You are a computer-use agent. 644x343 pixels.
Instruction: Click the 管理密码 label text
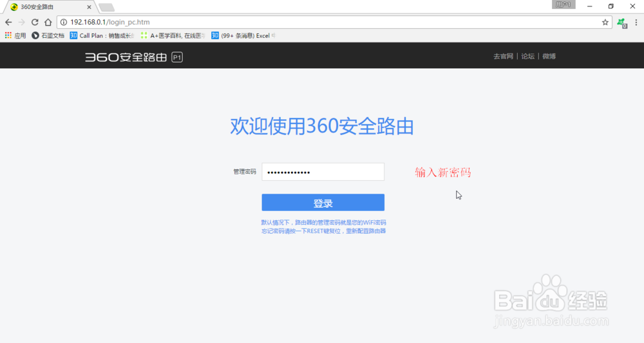click(245, 171)
